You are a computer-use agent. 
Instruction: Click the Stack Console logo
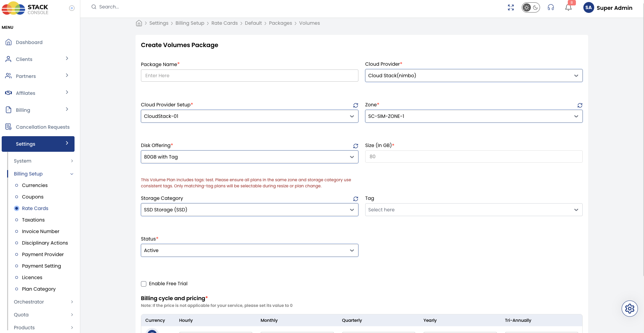pos(25,8)
